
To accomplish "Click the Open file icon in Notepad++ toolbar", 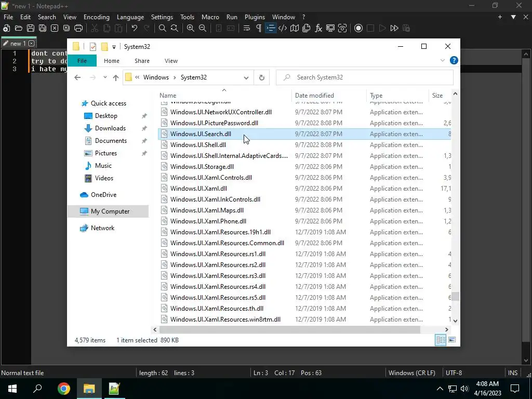I will tap(19, 28).
